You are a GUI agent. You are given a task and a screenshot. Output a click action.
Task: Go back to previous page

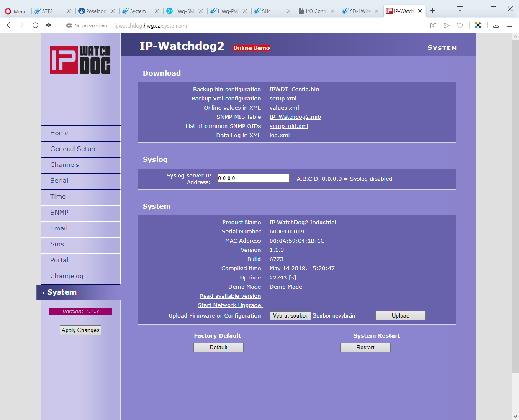pyautogui.click(x=8, y=26)
